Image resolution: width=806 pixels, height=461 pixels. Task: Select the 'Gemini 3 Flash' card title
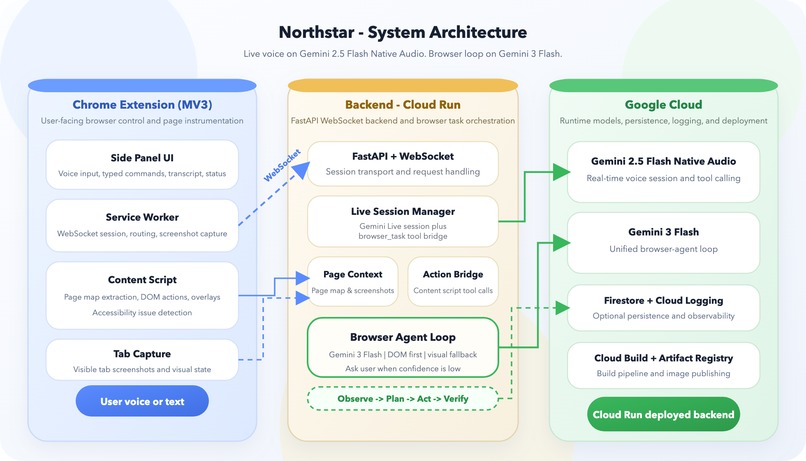(x=663, y=232)
